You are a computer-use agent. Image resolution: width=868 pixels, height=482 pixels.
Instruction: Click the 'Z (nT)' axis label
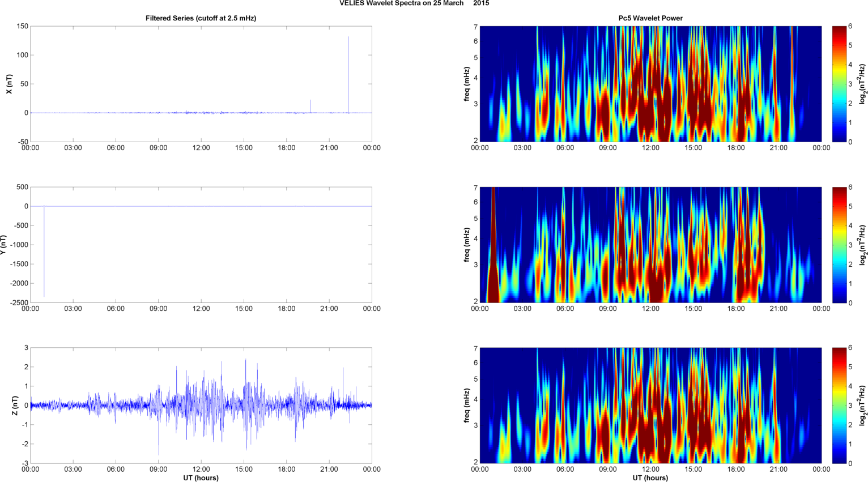point(15,406)
